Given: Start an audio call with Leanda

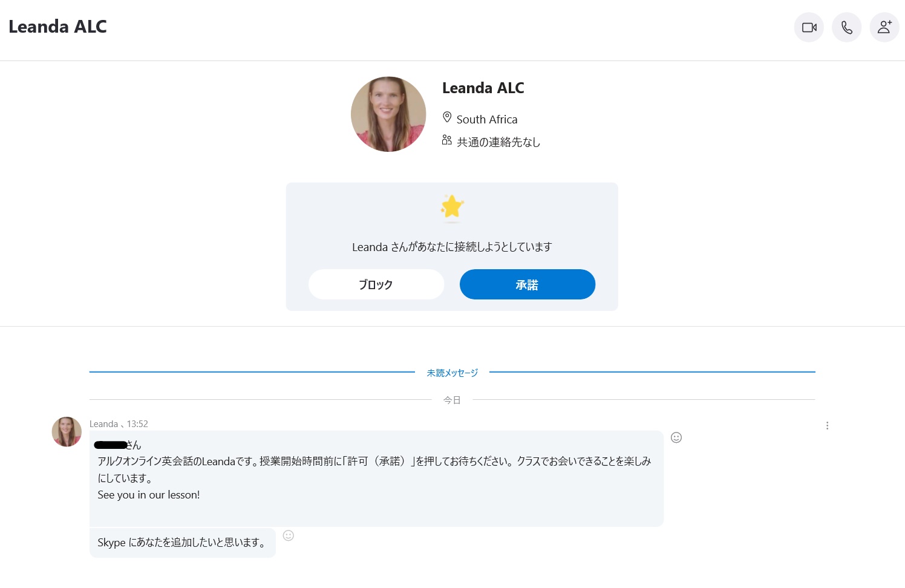Looking at the screenshot, I should [x=846, y=27].
